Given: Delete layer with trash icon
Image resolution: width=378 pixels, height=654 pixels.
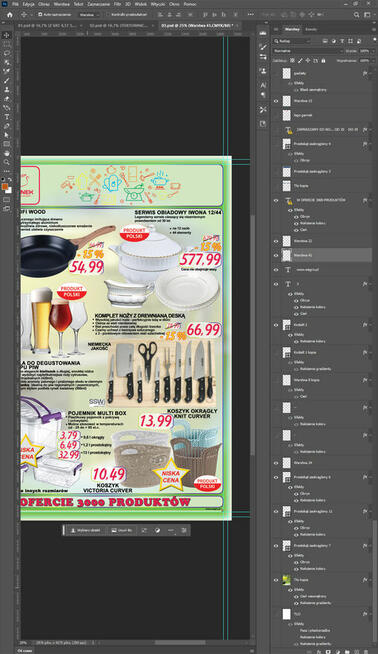Looking at the screenshot, I should click(x=366, y=651).
